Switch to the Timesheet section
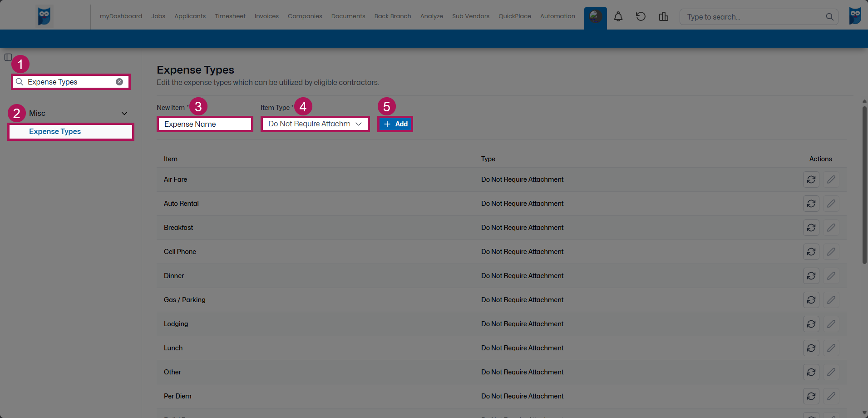 (x=230, y=16)
